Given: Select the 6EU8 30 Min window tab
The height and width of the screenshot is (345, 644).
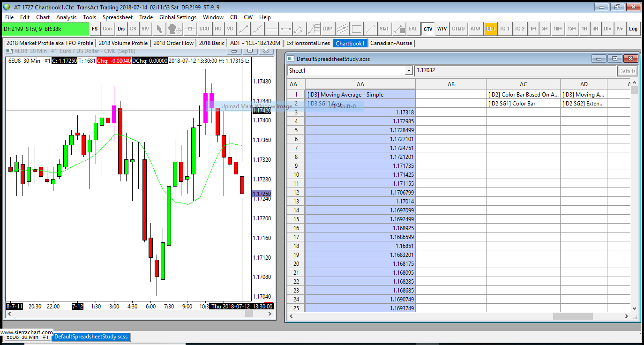Looking at the screenshot, I should point(28,337).
